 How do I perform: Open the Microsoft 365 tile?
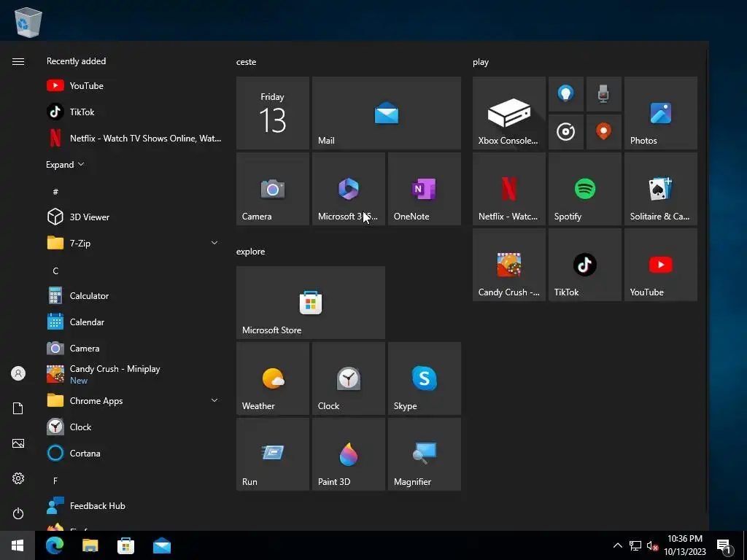[348, 189]
